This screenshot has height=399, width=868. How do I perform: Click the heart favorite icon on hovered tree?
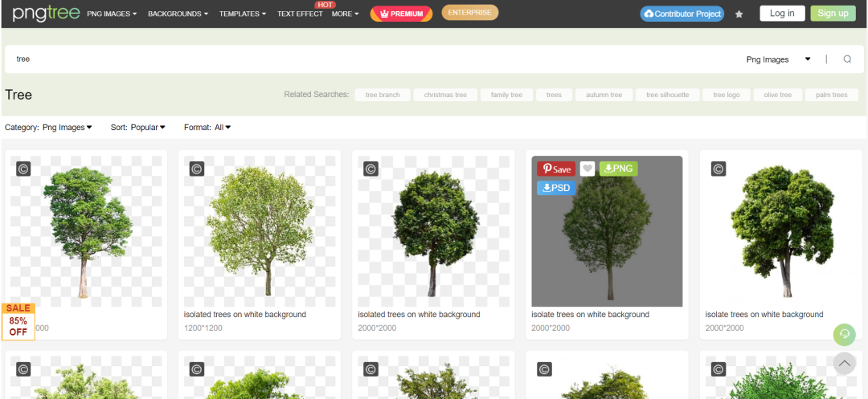(x=588, y=169)
